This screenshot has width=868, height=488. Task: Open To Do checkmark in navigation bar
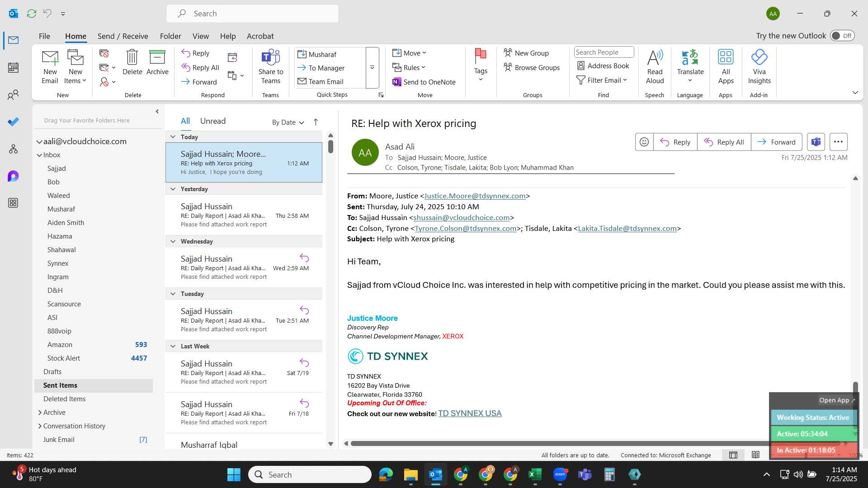point(13,122)
